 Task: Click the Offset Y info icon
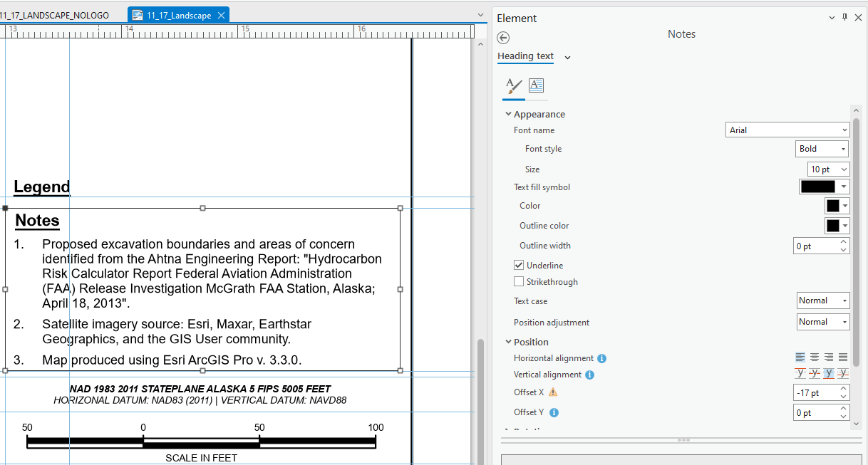[x=555, y=412]
